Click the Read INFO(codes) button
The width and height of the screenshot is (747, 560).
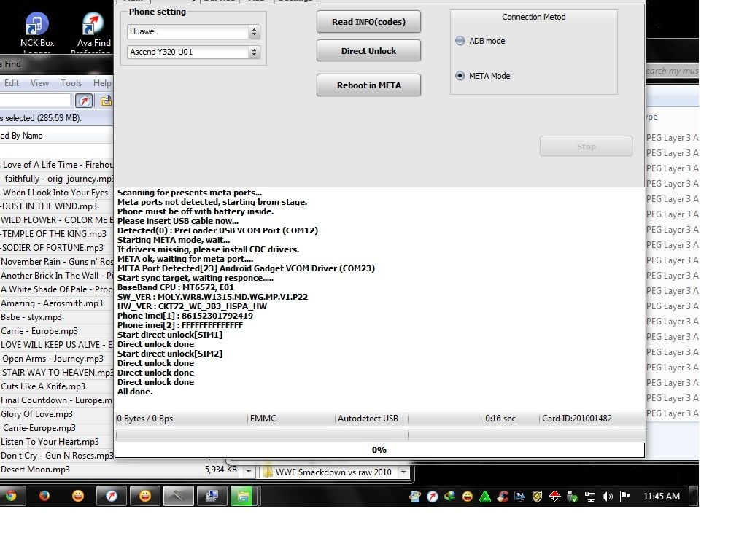tap(368, 22)
